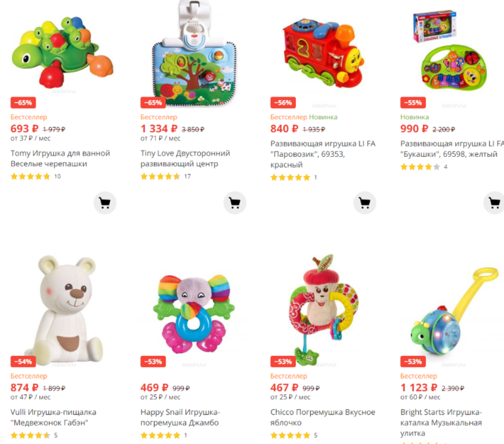This screenshot has width=504, height=444.
Task: View the Happy Snail elephant rattle picture
Action: pyautogui.click(x=194, y=313)
